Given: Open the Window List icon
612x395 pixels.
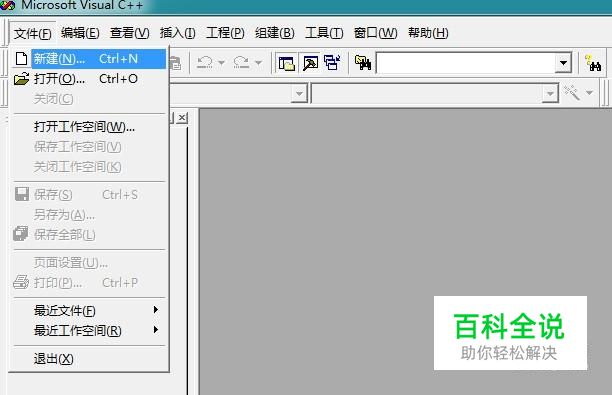Looking at the screenshot, I should click(x=333, y=63).
